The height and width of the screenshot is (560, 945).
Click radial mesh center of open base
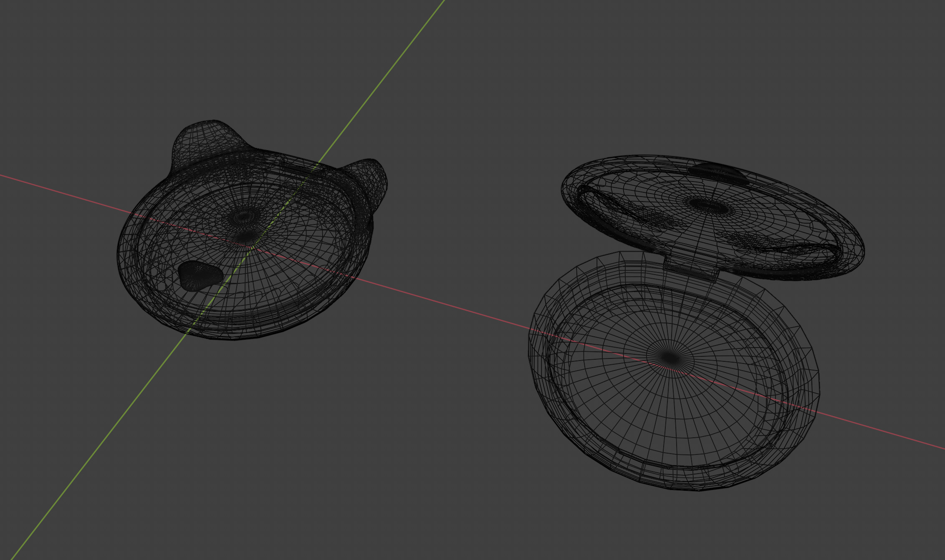(x=671, y=357)
